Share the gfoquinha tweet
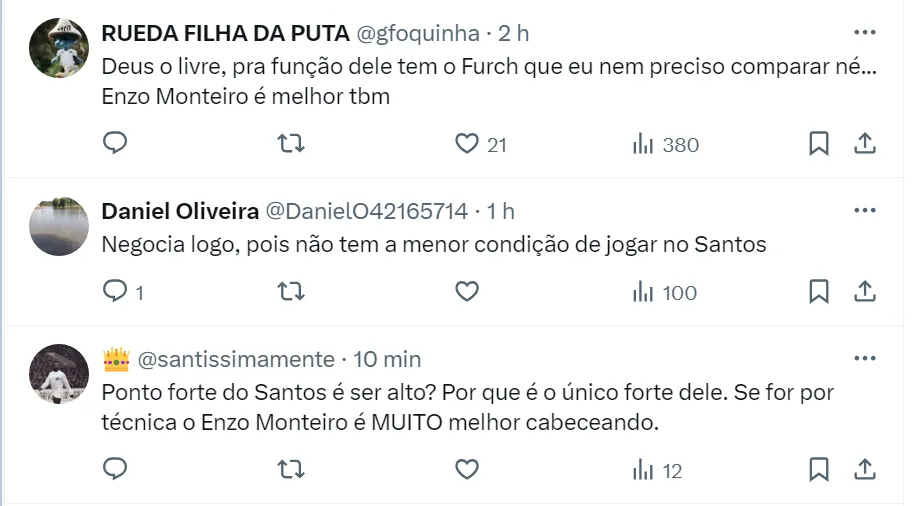 point(864,144)
